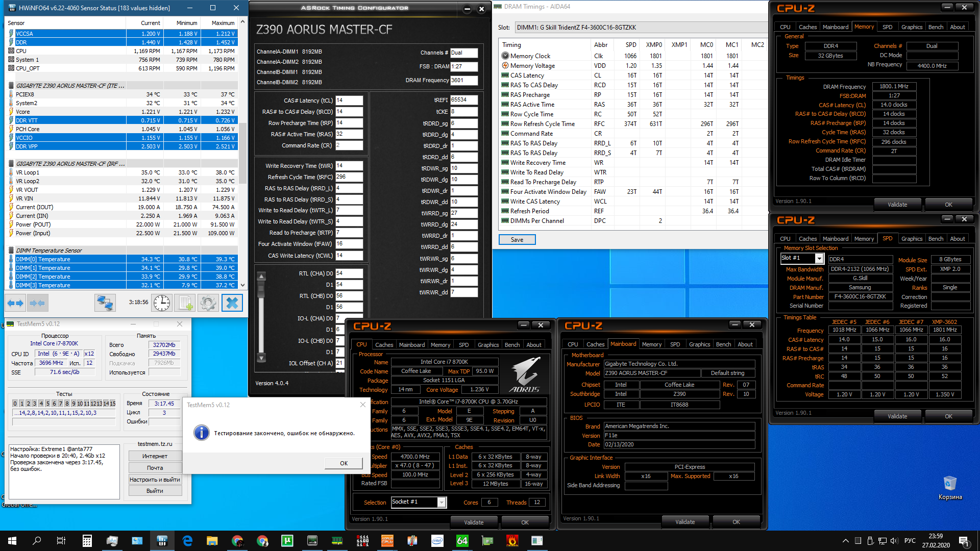The height and width of the screenshot is (551, 980).
Task: Click the HWiNFO network remote monitoring icon
Action: pyautogui.click(x=105, y=303)
